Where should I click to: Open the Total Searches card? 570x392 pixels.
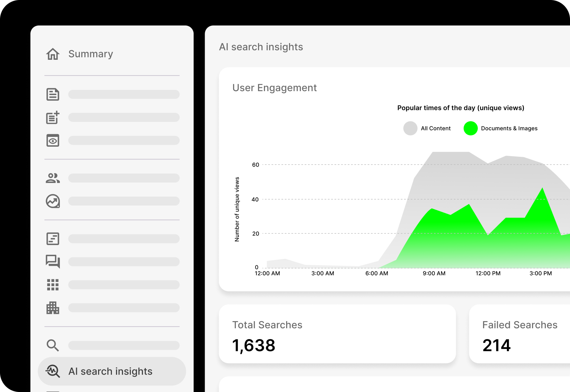[x=337, y=334]
